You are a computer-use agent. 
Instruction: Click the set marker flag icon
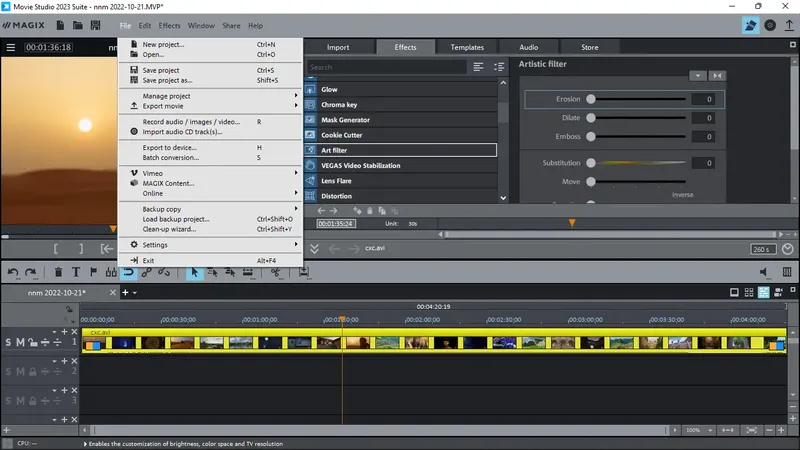(x=93, y=272)
